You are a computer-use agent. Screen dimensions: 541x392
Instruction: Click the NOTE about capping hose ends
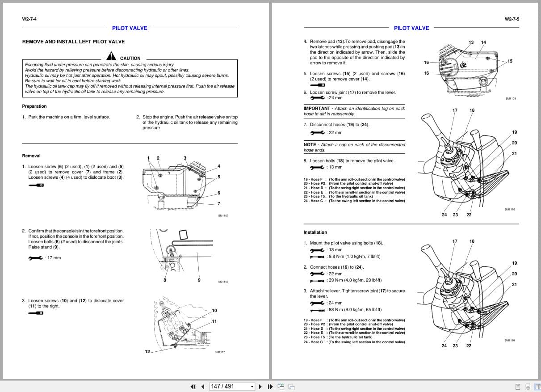click(x=354, y=147)
